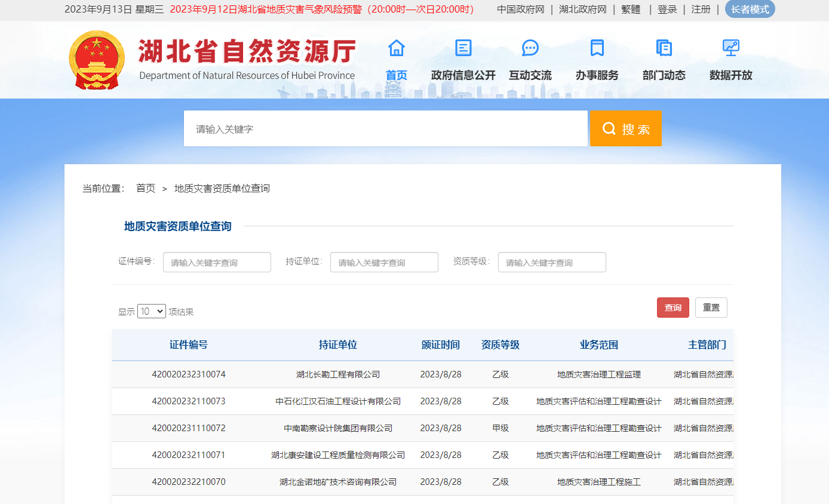Image resolution: width=829 pixels, height=504 pixels.
Task: Focus the 证件编号 filter input field
Action: pos(217,262)
